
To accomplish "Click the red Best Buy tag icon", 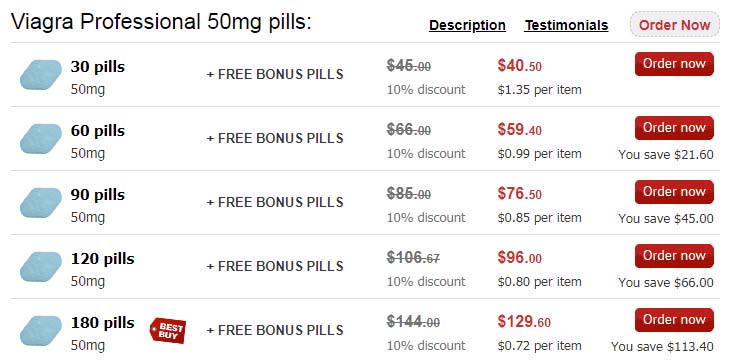I will coord(168,330).
